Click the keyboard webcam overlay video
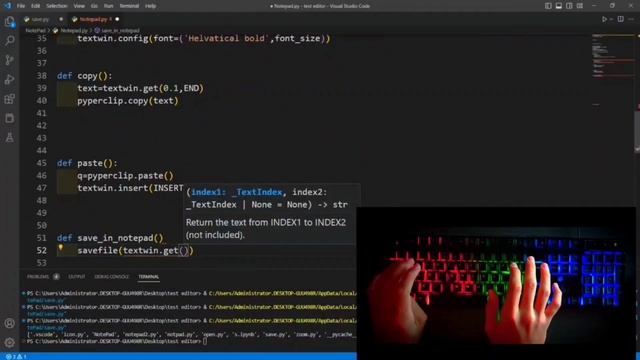The height and width of the screenshot is (360, 640). pyautogui.click(x=496, y=283)
